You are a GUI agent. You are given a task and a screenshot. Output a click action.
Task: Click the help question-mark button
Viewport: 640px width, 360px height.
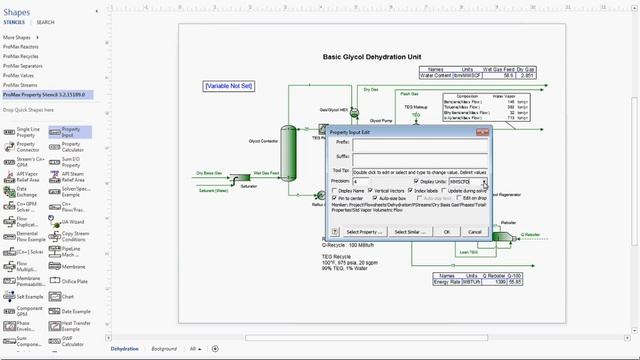[335, 232]
